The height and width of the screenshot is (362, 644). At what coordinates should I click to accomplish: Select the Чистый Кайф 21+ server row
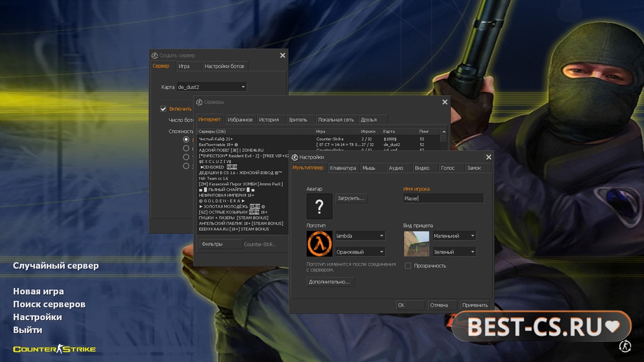point(319,139)
